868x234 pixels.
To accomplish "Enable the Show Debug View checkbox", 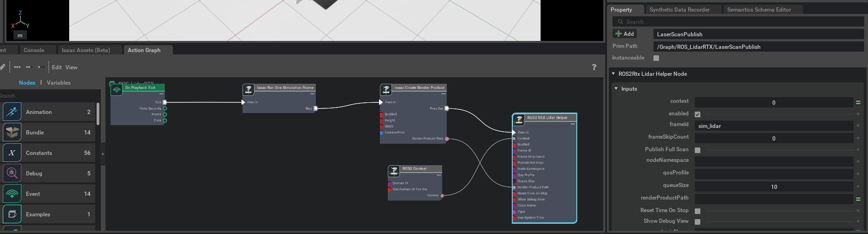I will pyautogui.click(x=698, y=222).
